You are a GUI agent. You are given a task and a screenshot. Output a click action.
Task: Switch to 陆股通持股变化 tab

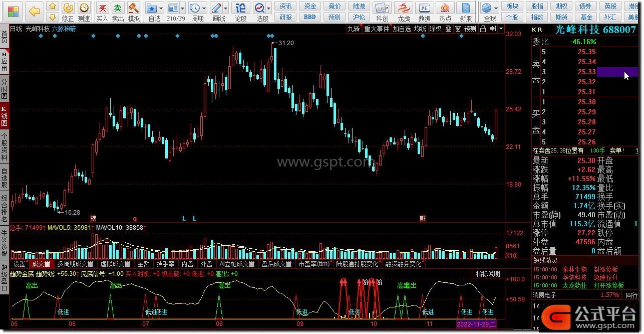tap(358, 264)
